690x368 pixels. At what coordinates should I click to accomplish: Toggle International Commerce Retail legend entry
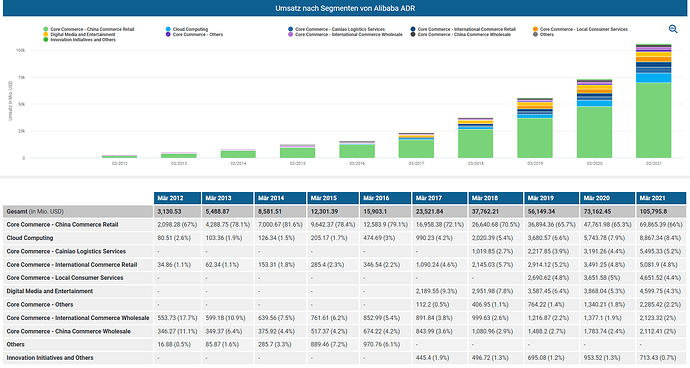[462, 29]
